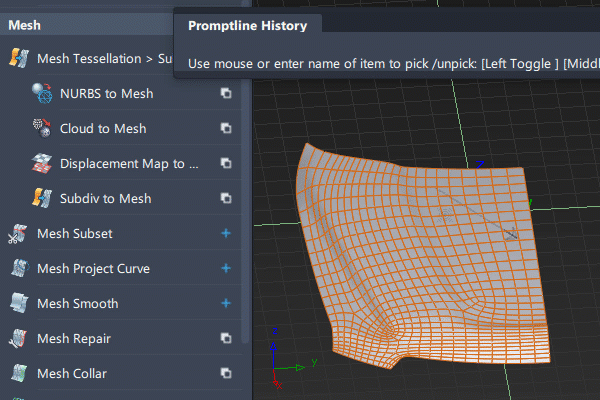Expand Mesh Subset with plus button
The height and width of the screenshot is (400, 600).
[x=226, y=234]
